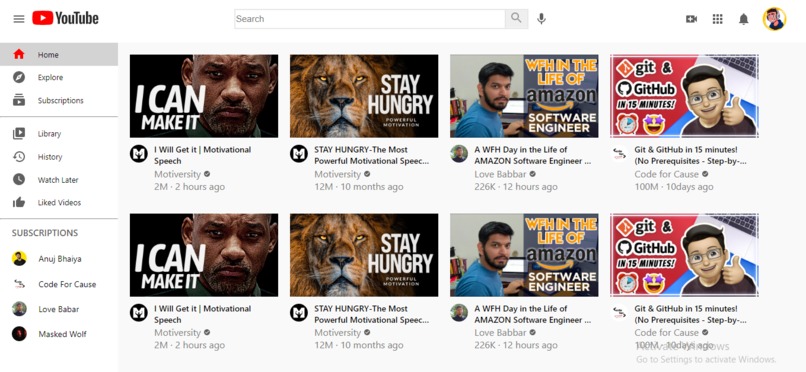Play top-row STAY HUNGRY lion thumbnail
The height and width of the screenshot is (372, 806).
(x=364, y=96)
